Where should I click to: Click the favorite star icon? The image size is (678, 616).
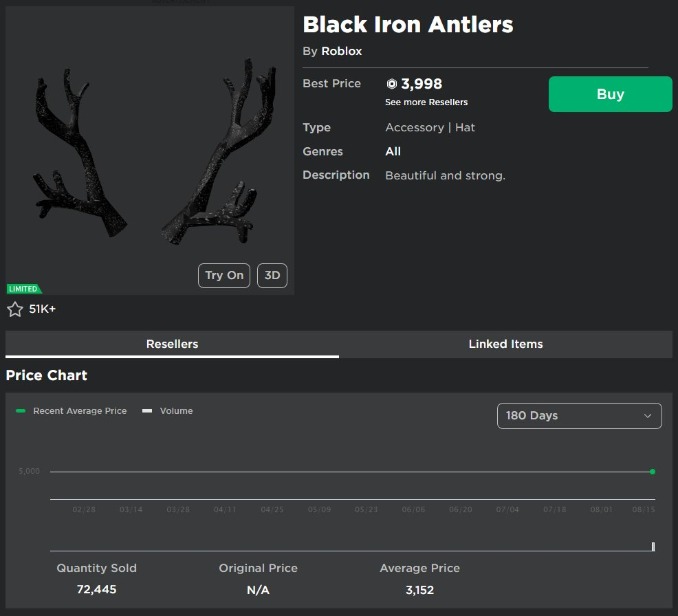pos(15,309)
